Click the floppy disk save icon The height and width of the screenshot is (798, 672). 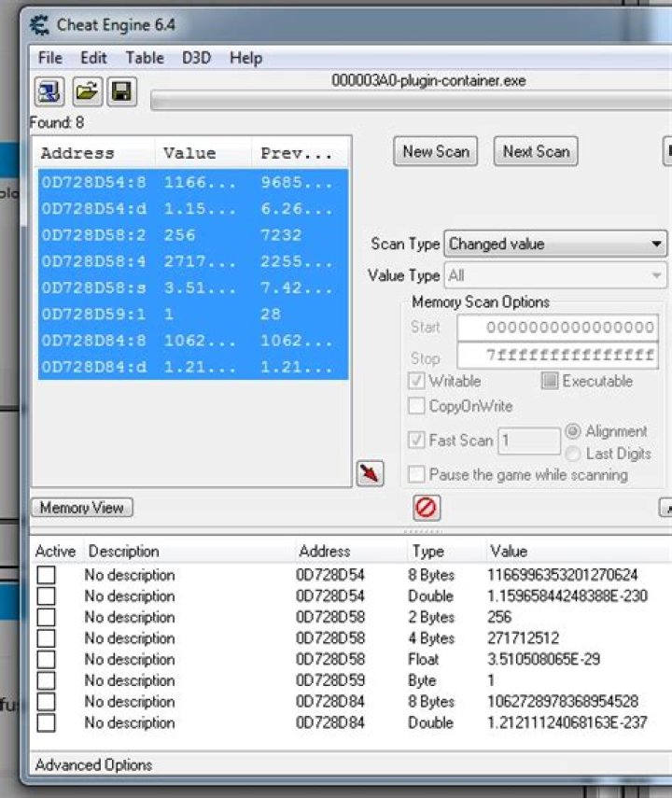pyautogui.click(x=121, y=91)
